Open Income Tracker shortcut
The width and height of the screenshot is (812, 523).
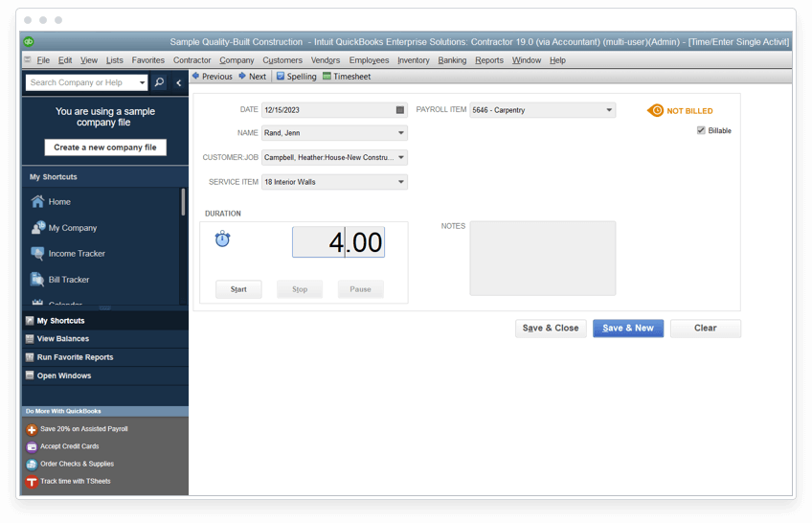point(68,253)
